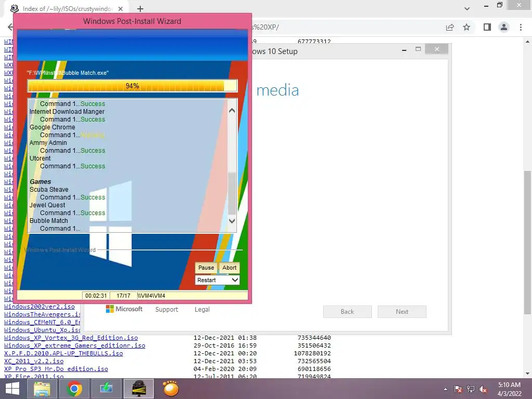Image resolution: width=532 pixels, height=399 pixels.
Task: Click the 94% installation progress bar
Action: click(x=132, y=86)
